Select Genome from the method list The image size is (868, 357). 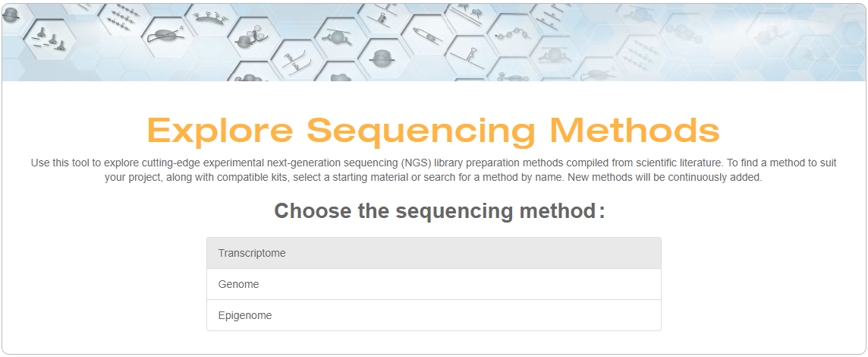click(433, 284)
